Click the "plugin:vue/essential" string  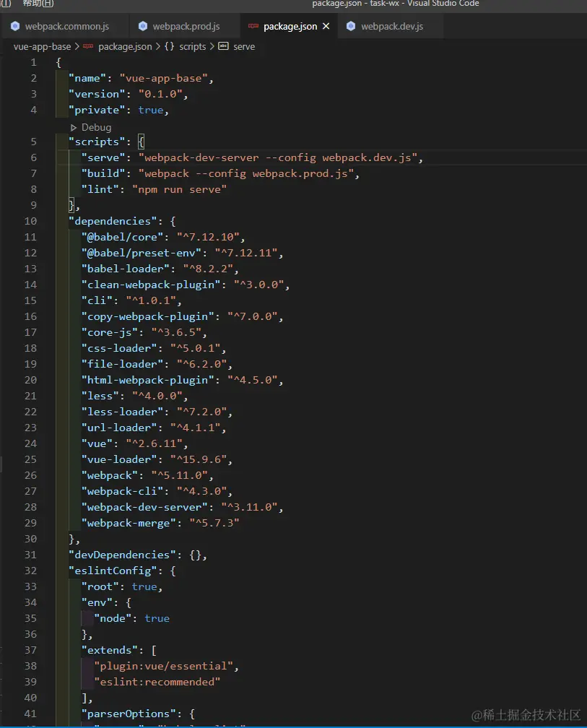[163, 666]
